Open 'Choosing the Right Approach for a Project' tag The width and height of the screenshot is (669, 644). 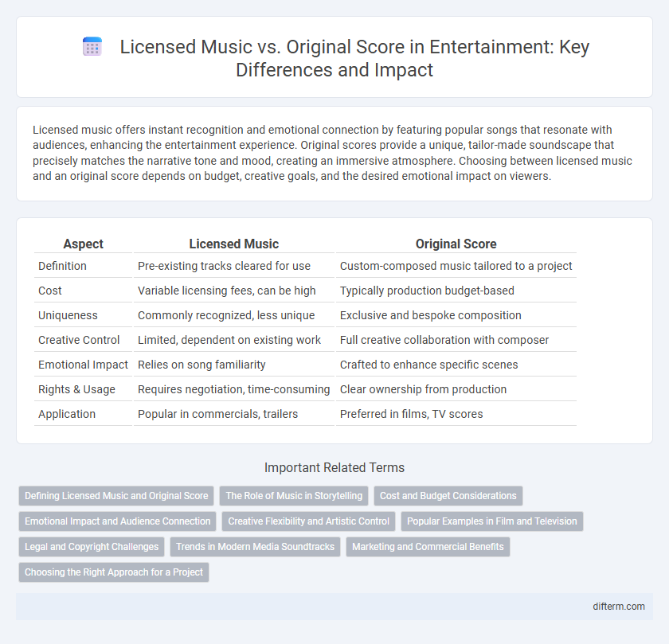click(x=113, y=572)
